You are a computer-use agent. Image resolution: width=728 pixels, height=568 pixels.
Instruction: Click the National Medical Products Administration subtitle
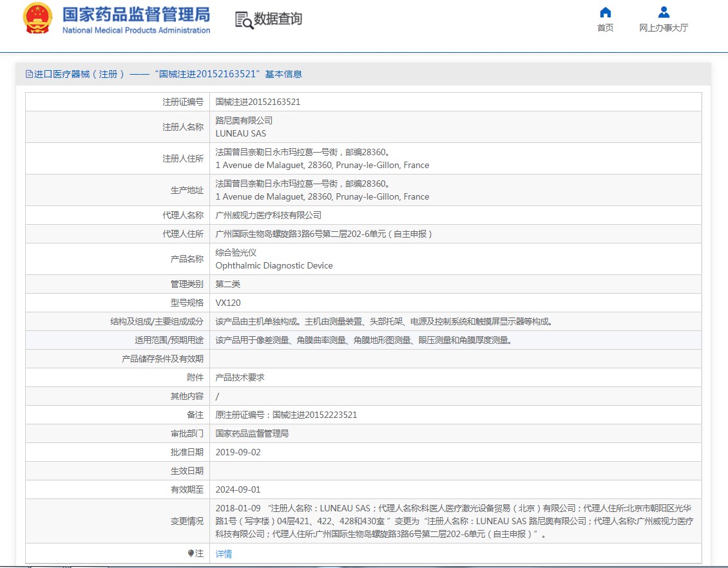point(136,30)
